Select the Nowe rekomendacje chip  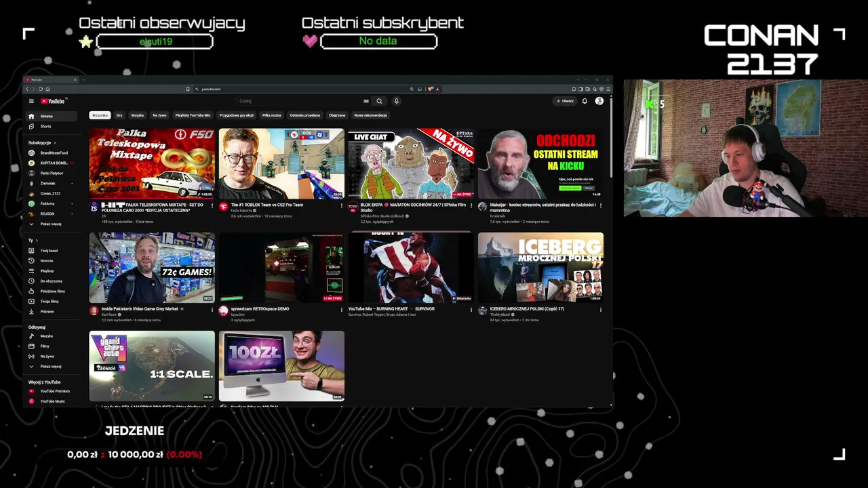(370, 115)
